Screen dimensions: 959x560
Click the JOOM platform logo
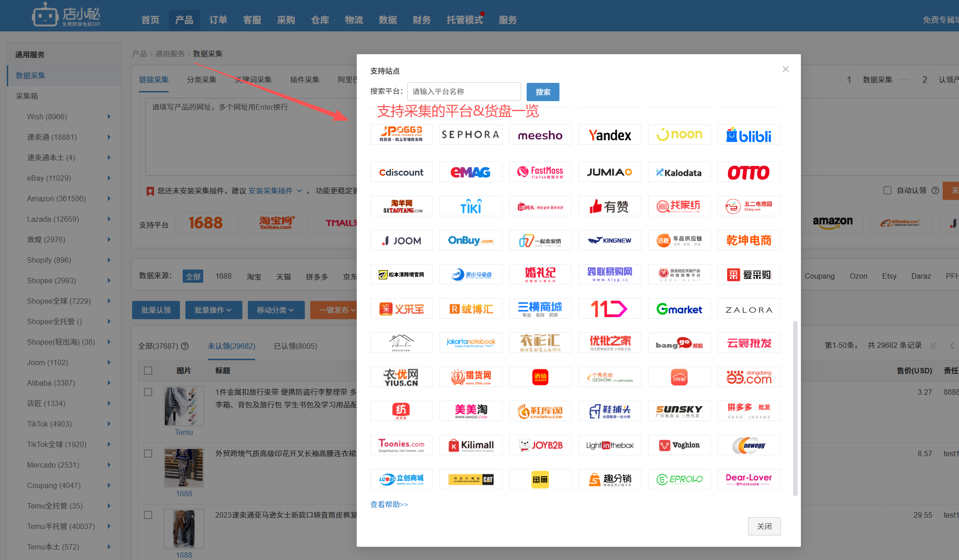tap(401, 240)
